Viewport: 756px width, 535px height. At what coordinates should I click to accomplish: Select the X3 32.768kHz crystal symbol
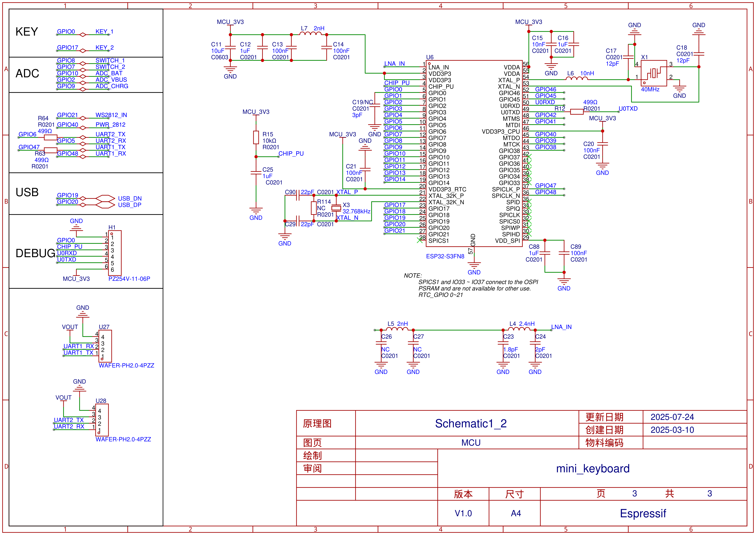(336, 208)
